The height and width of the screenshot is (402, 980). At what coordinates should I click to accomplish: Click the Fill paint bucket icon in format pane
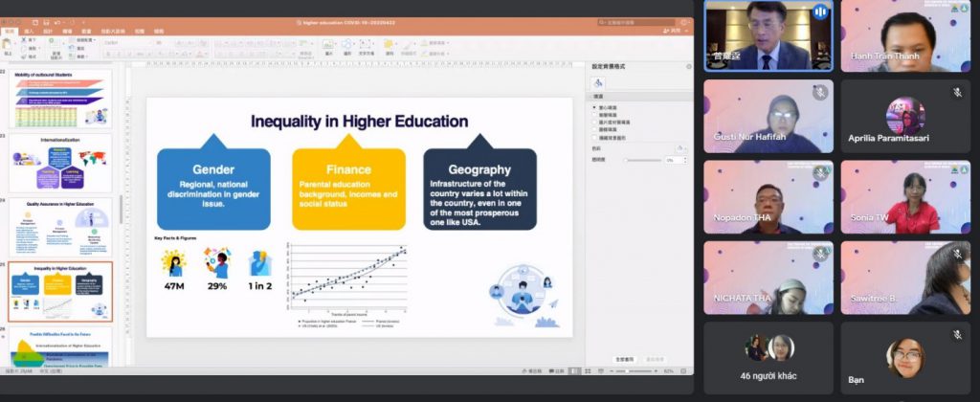(x=598, y=83)
